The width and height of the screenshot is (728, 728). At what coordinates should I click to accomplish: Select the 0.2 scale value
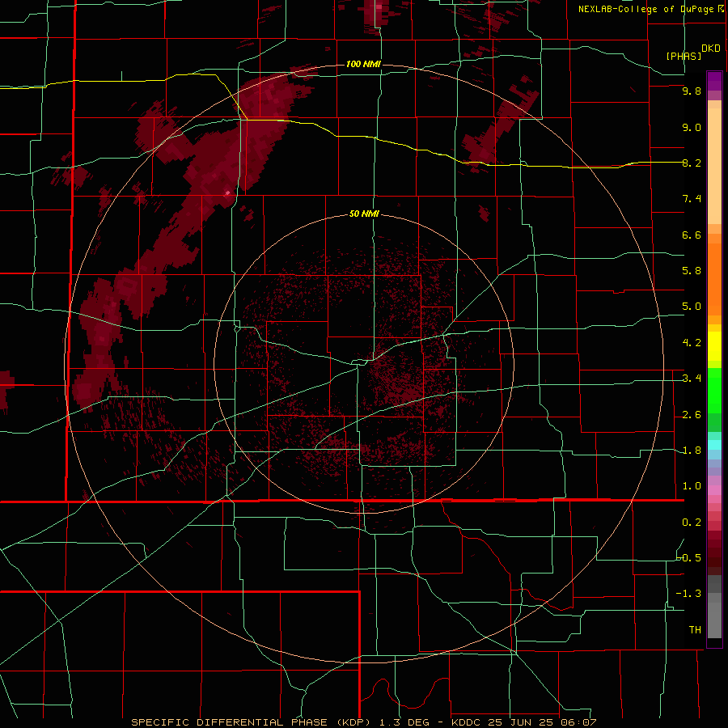692,523
